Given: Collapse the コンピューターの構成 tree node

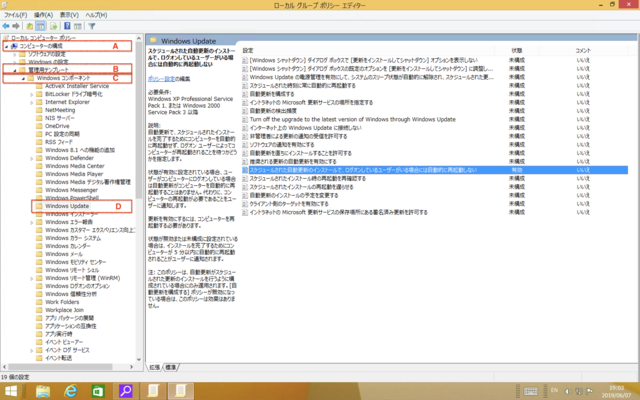Looking at the screenshot, I should pyautogui.click(x=4, y=46).
